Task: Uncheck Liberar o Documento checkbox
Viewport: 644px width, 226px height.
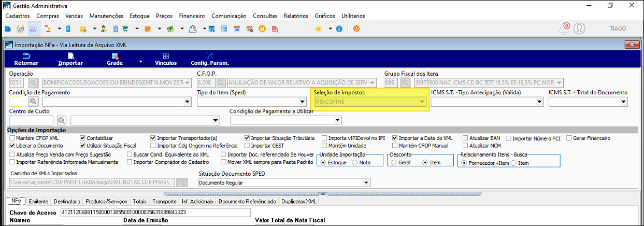Action: click(12, 146)
